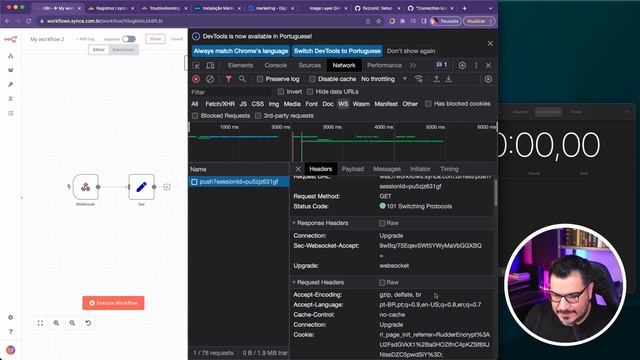Check 3rd-party requests checkbox

(258, 116)
